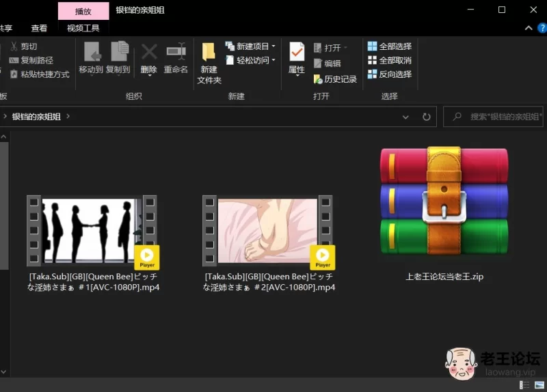Click Invert selection (反向选择)
Image resolution: width=547 pixels, height=392 pixels.
click(390, 74)
